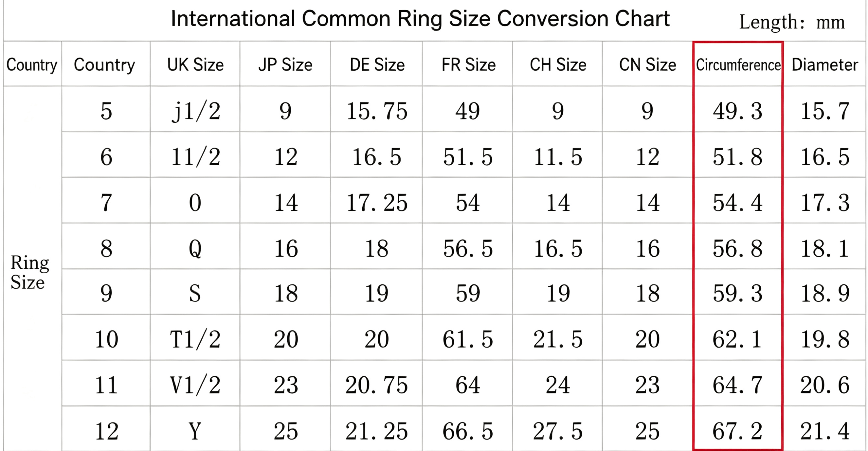The width and height of the screenshot is (868, 451).
Task: Click the UK size letter Q
Action: click(195, 249)
